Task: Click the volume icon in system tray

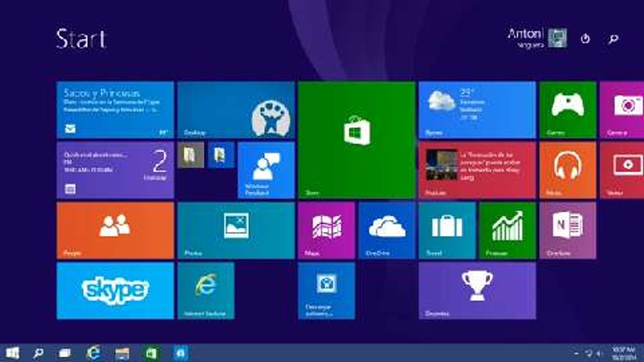Action: coord(600,353)
